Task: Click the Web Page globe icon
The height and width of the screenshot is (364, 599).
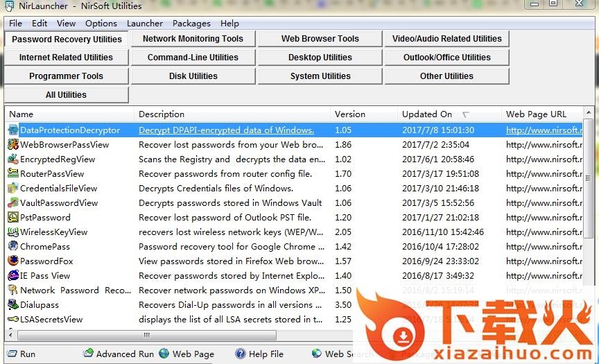Action: (164, 354)
